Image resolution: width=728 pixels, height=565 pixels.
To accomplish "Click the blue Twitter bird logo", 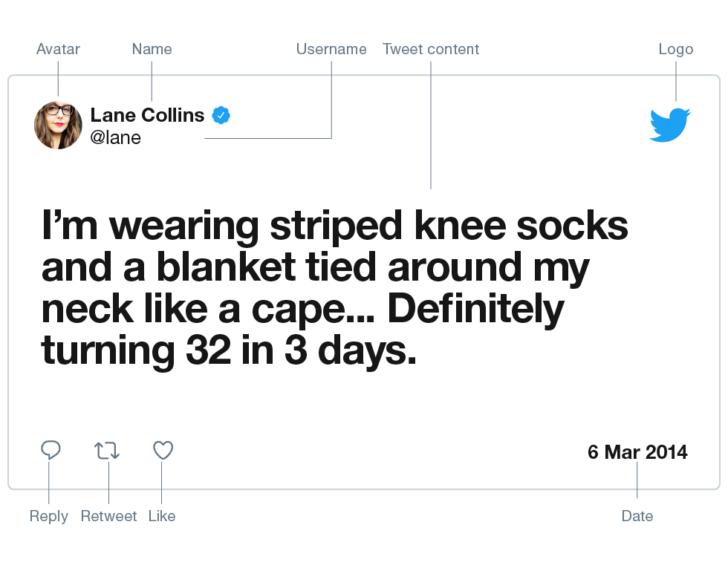I will 669,125.
